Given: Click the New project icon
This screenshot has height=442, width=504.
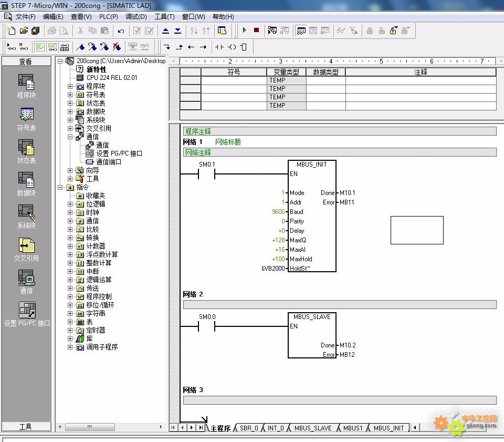Looking at the screenshot, I should [x=12, y=30].
